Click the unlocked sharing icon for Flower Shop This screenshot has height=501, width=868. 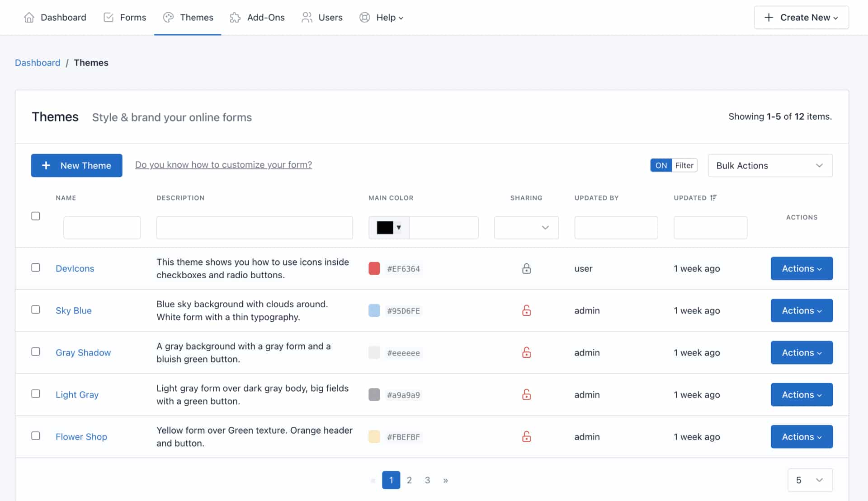click(526, 436)
